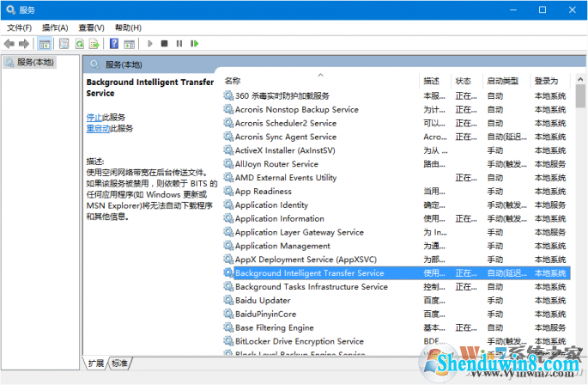
Task: Click 本地服务 login cell of AllJoyn Router Service
Action: click(549, 164)
